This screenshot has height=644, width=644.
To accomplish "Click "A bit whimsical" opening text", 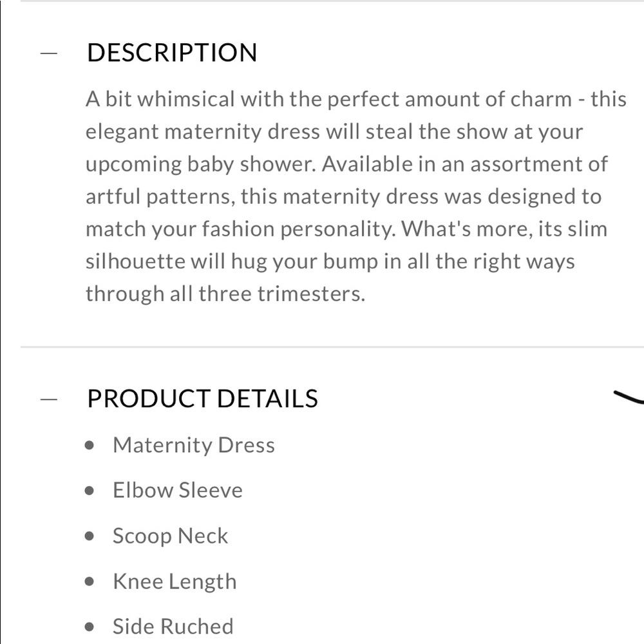I will (x=160, y=99).
